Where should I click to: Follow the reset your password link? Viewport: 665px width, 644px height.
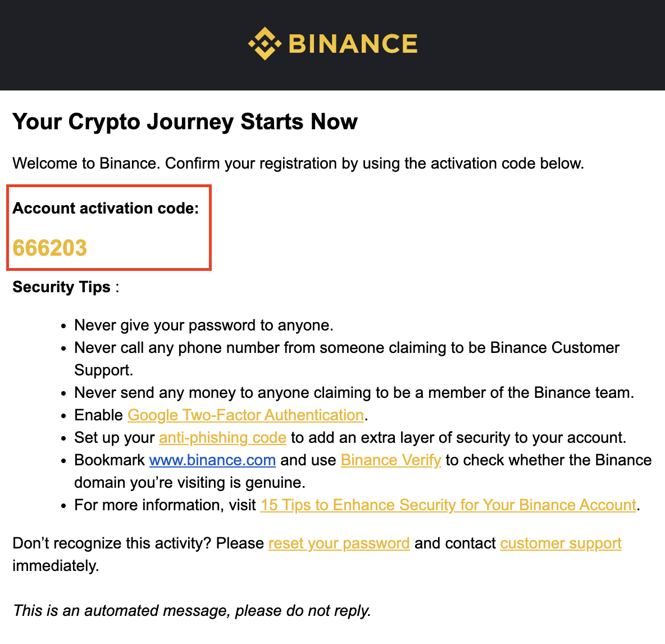[339, 543]
